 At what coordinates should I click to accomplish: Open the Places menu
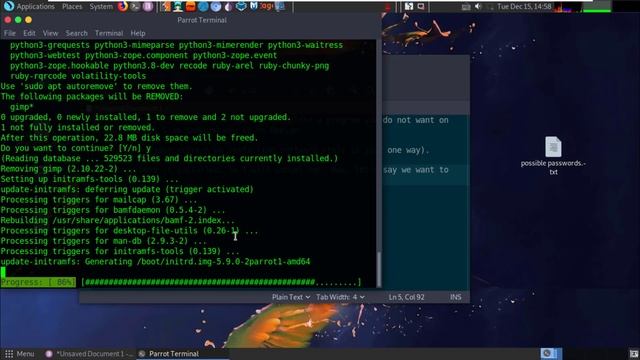pos(72,7)
